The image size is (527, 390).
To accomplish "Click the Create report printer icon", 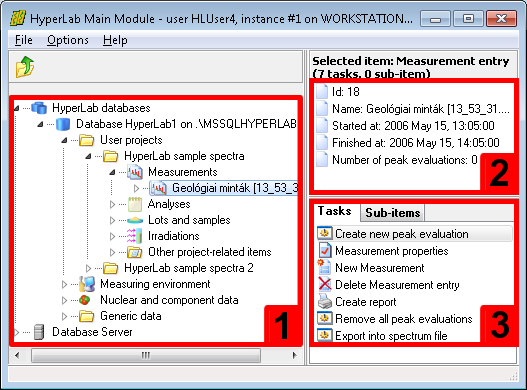I will [x=324, y=302].
